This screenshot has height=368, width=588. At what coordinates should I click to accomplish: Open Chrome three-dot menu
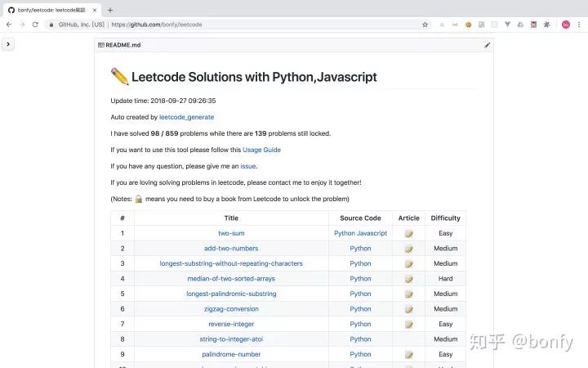pyautogui.click(x=579, y=25)
